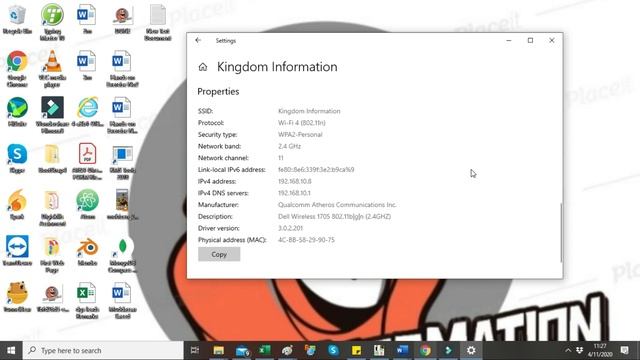Click the Link-local IPv6 address value

[316, 169]
